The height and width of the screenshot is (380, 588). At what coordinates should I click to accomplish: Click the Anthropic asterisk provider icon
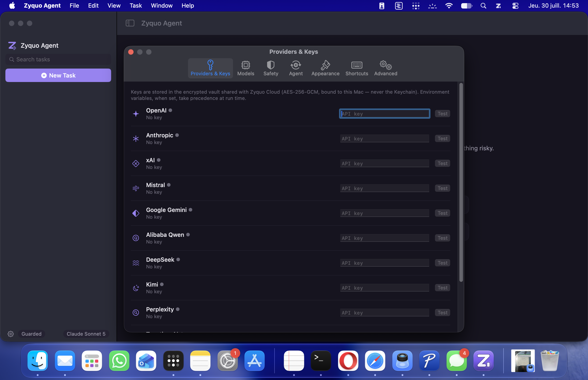point(136,139)
